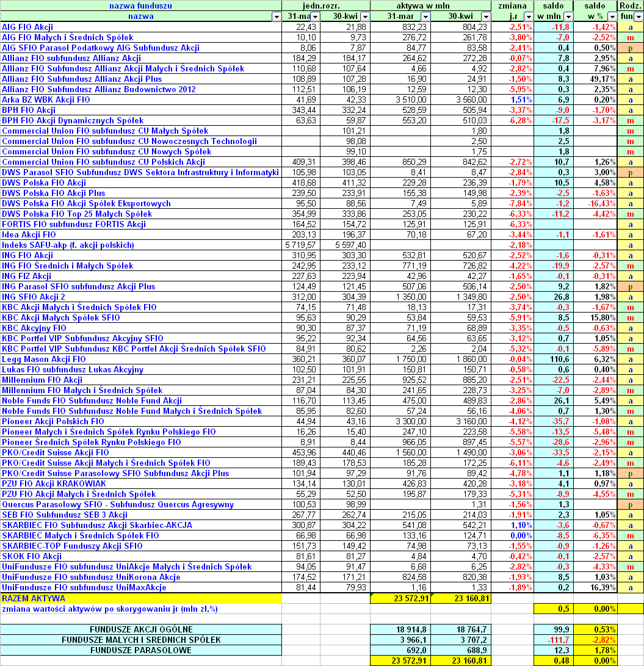This screenshot has height=666, width=644.
Task: Select 'PZU FIO Akcji KRAKOWIAK' cell
Action: pos(140,484)
